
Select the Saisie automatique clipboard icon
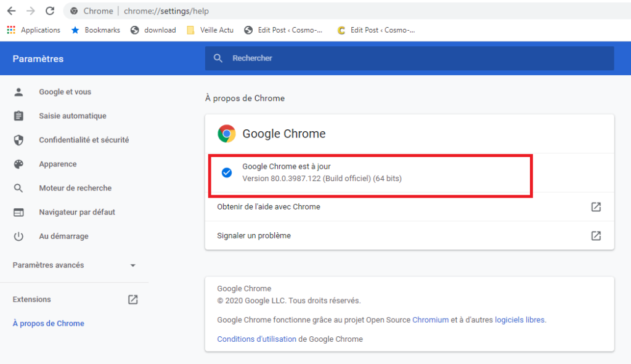18,116
